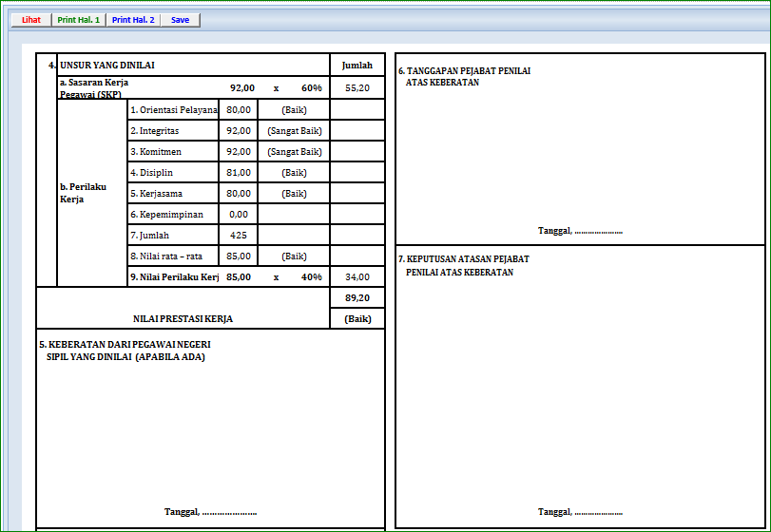Click the Save button

pos(180,20)
